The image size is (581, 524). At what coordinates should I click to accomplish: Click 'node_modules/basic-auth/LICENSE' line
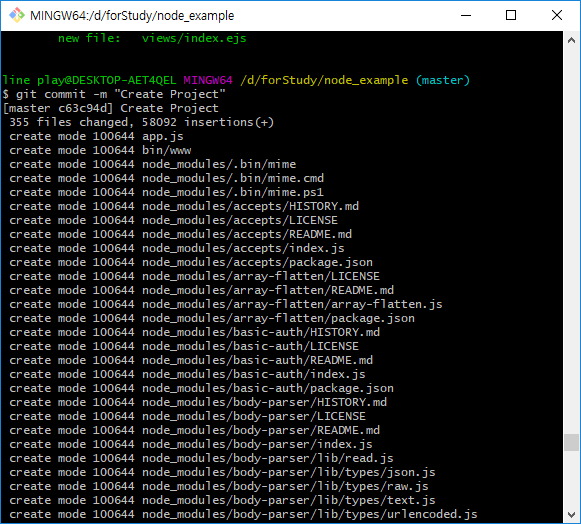184,346
